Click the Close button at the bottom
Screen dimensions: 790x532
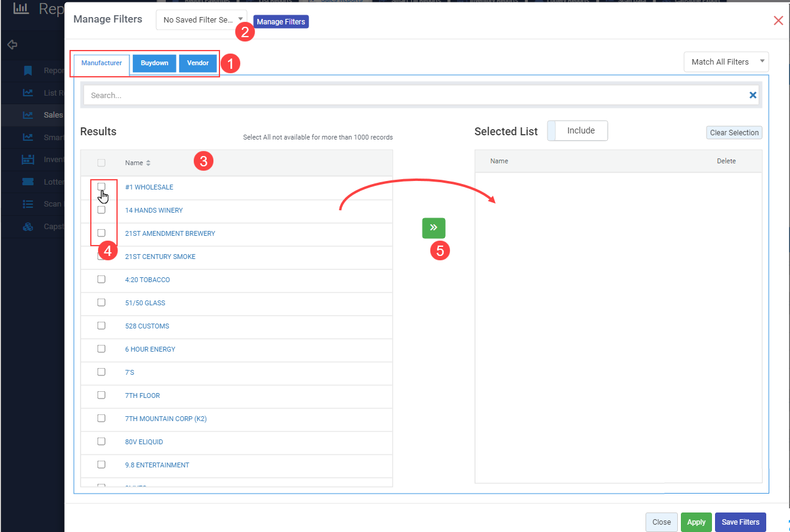[661, 522]
